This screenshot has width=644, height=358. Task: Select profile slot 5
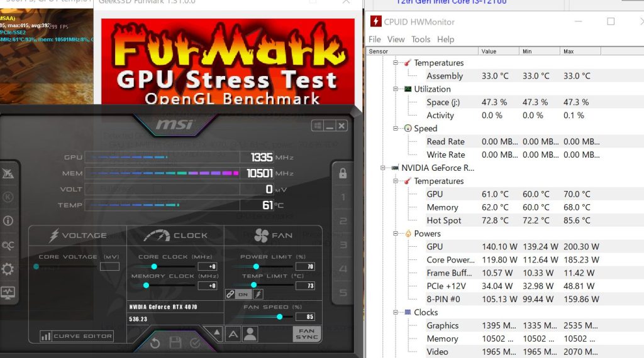[343, 293]
